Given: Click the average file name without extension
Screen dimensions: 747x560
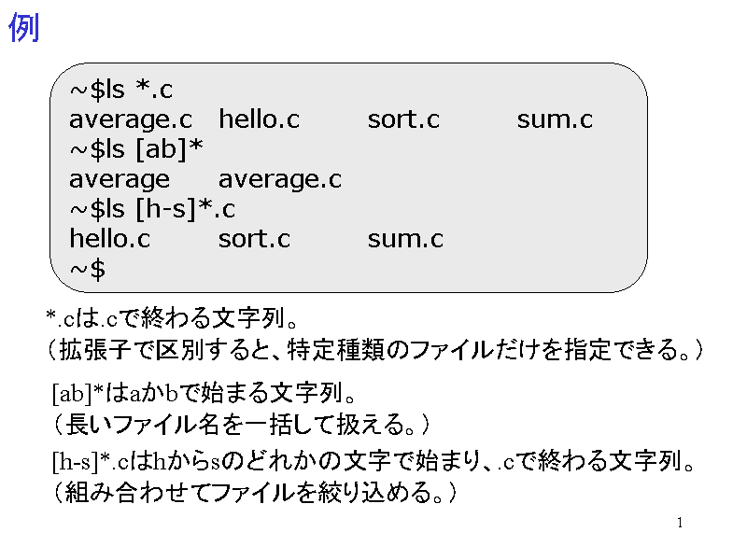Looking at the screenshot, I should click(x=120, y=180).
